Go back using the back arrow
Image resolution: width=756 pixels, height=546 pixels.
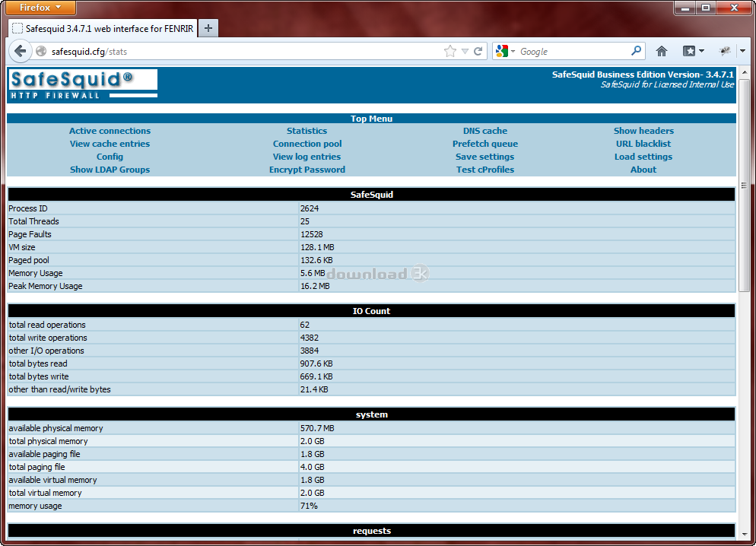(x=21, y=51)
